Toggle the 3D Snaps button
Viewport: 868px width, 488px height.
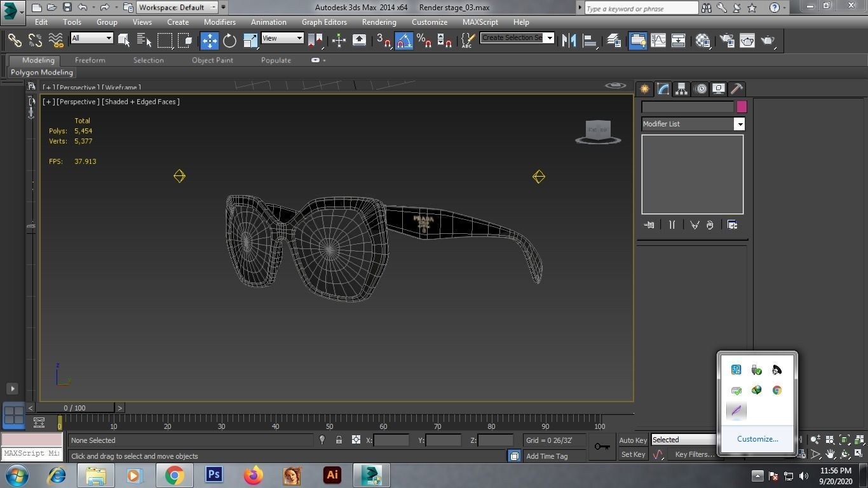(383, 40)
